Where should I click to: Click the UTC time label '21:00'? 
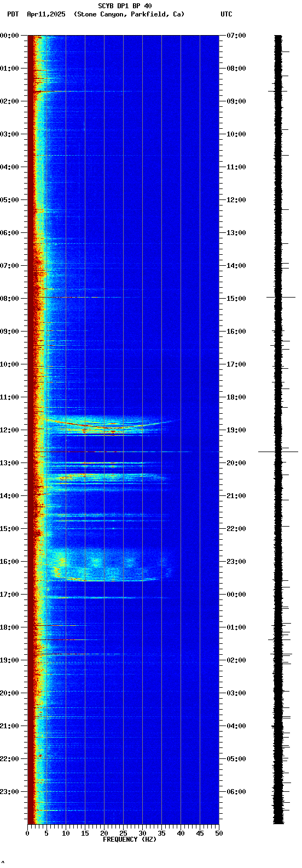[x=236, y=496]
